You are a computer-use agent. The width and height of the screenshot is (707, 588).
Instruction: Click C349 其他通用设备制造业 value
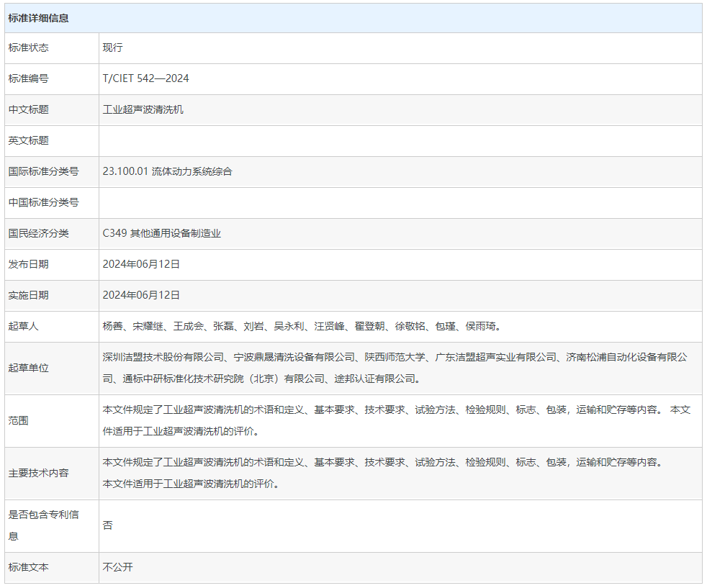tap(162, 233)
